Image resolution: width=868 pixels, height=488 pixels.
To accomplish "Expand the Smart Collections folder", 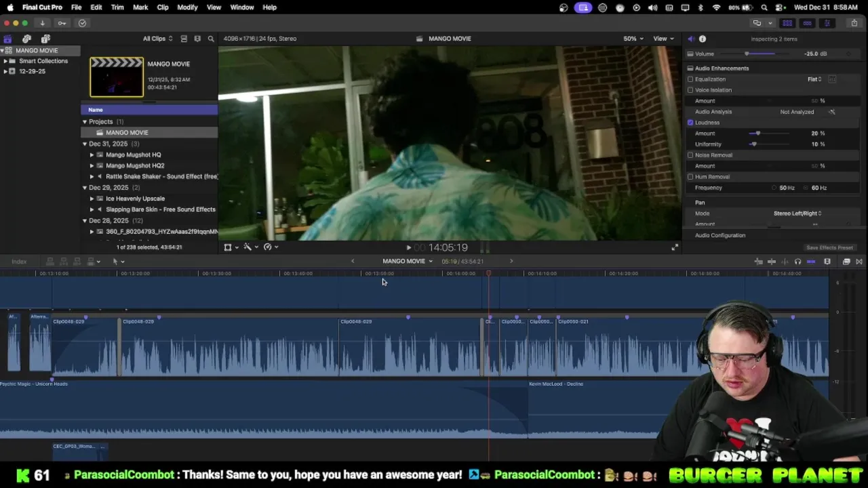I will coord(5,61).
